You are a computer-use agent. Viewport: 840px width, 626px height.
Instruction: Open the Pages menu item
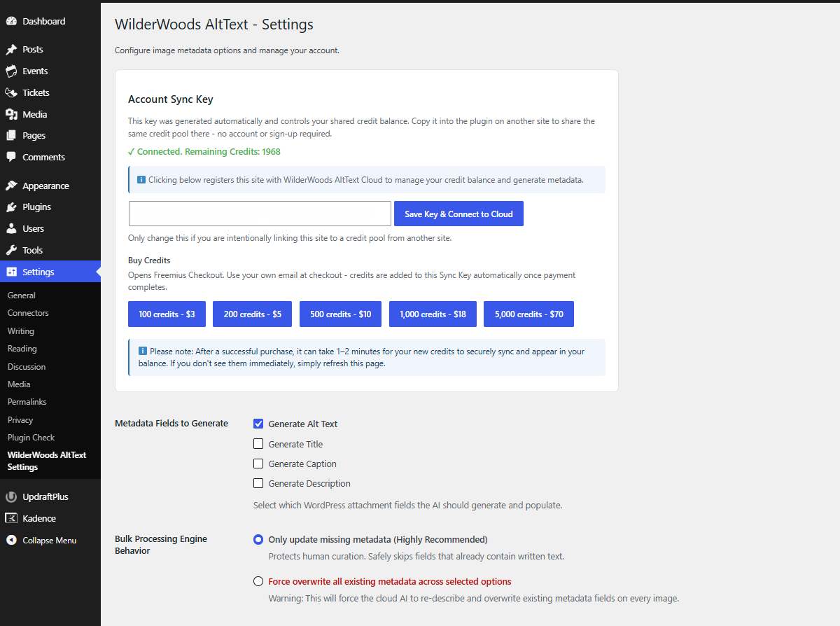[x=50, y=135]
